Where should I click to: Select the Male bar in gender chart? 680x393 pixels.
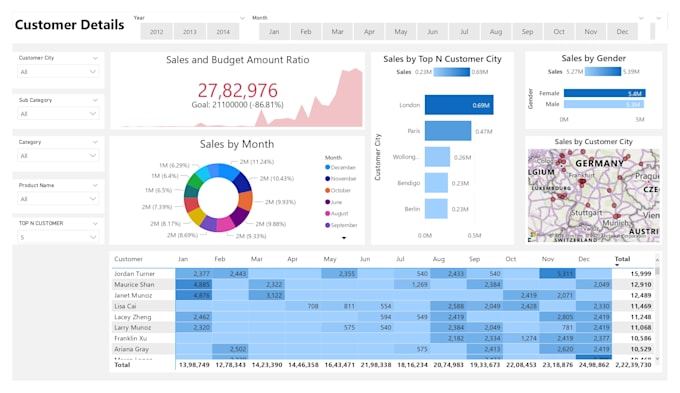604,104
